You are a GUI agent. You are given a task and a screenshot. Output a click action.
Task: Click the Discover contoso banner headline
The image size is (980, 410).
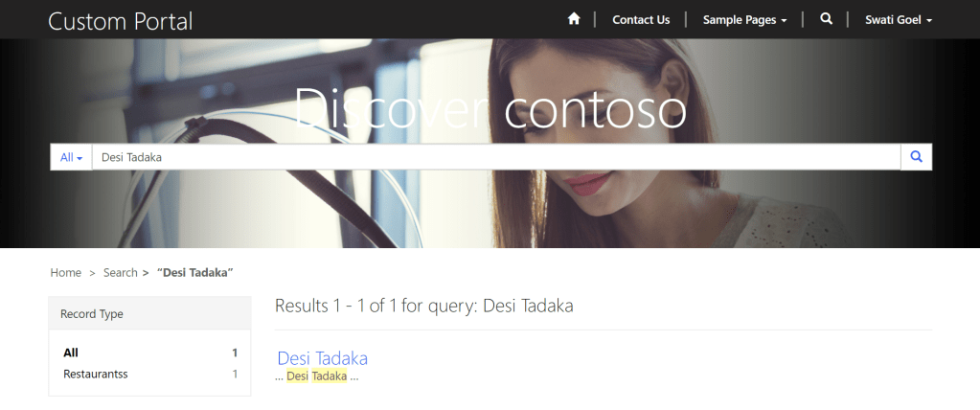tap(490, 108)
